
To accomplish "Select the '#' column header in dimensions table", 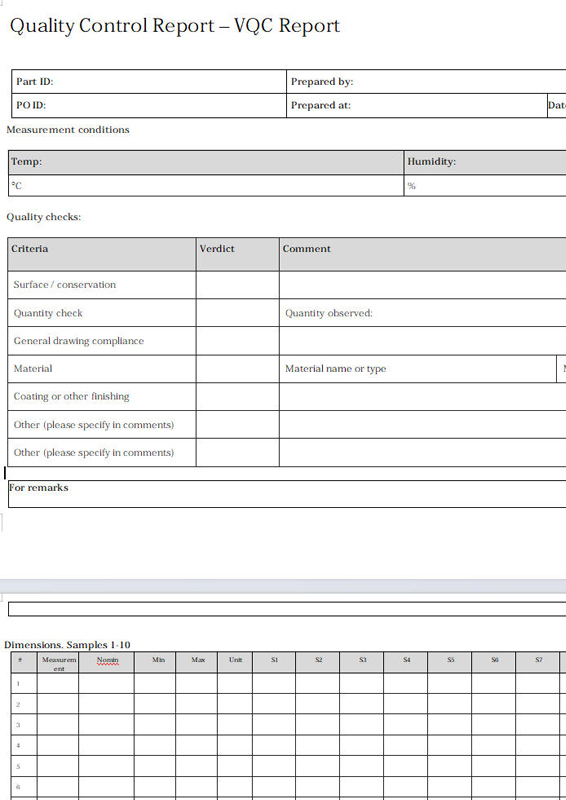I will [24, 662].
